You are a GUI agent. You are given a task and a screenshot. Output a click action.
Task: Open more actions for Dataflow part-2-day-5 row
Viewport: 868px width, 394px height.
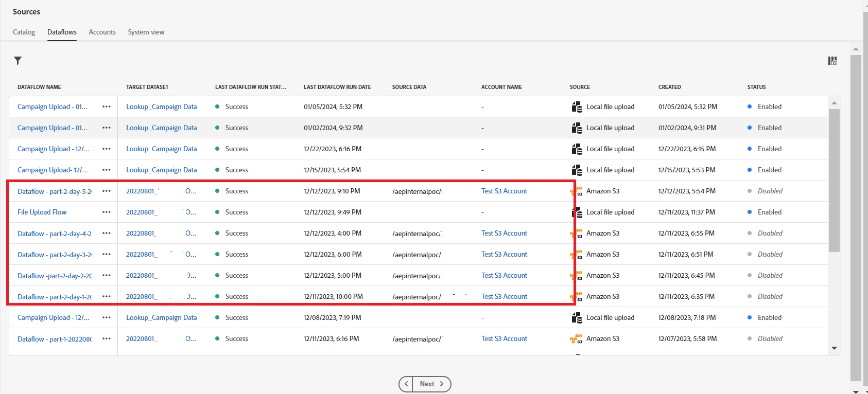(107, 191)
